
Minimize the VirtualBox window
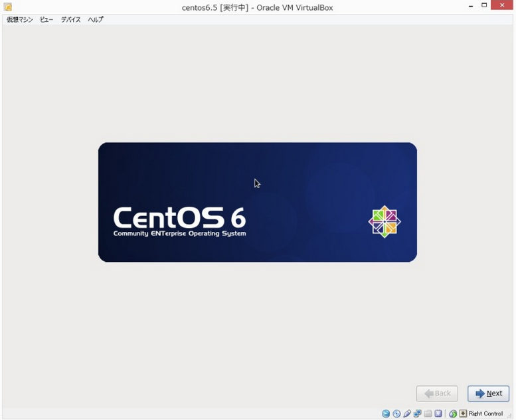point(471,5)
